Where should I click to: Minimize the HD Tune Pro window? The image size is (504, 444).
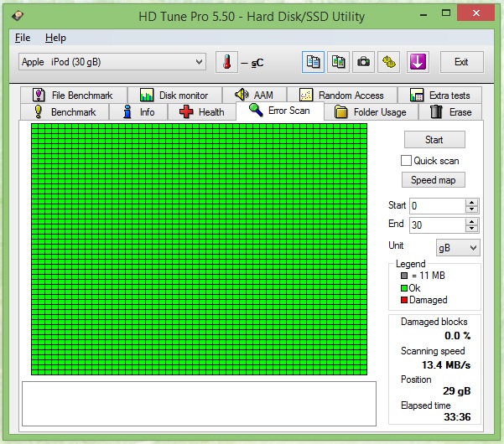point(423,14)
